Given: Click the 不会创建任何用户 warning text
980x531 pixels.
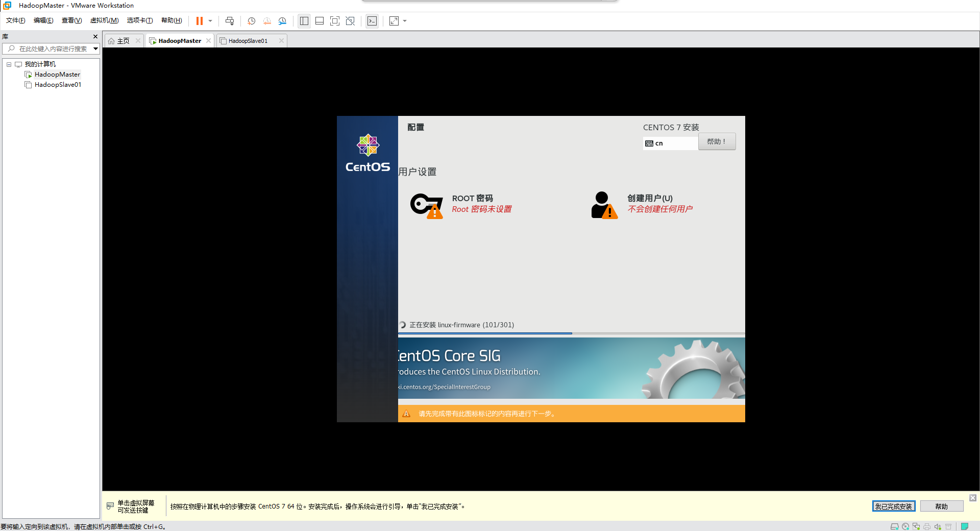Looking at the screenshot, I should pos(660,209).
